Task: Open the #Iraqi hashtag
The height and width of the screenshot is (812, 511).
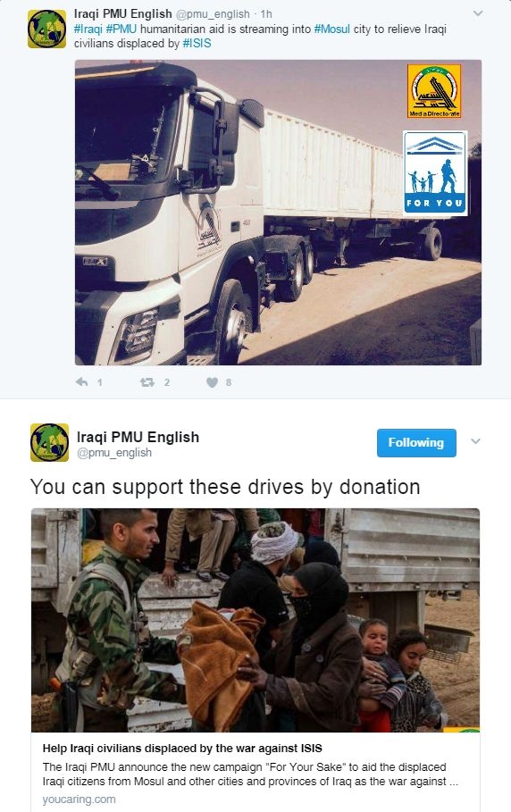Action: click(88, 29)
